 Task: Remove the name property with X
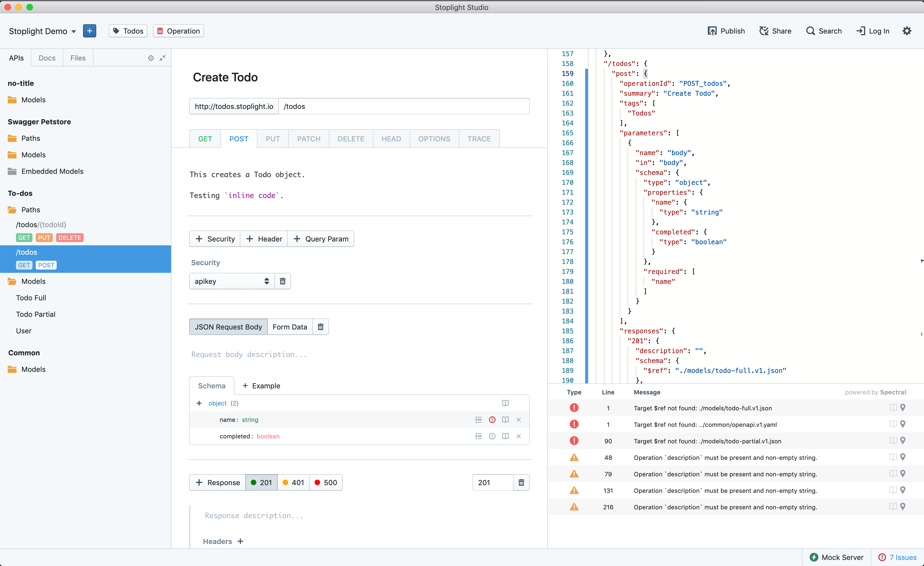(x=519, y=420)
